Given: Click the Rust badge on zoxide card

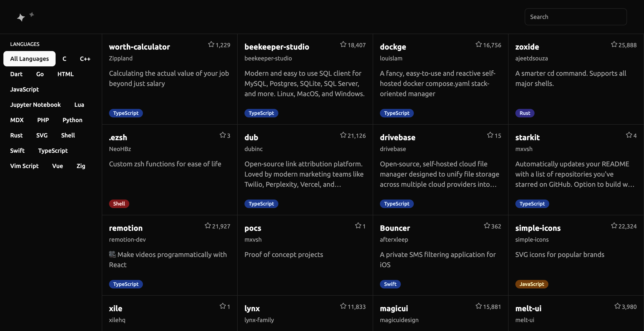Looking at the screenshot, I should click(x=525, y=113).
